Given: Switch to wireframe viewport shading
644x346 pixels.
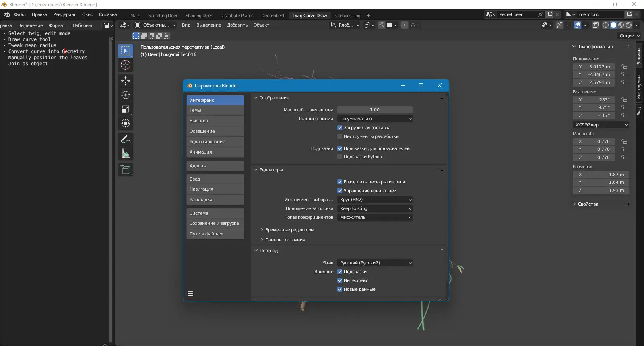Looking at the screenshot, I should 606,25.
